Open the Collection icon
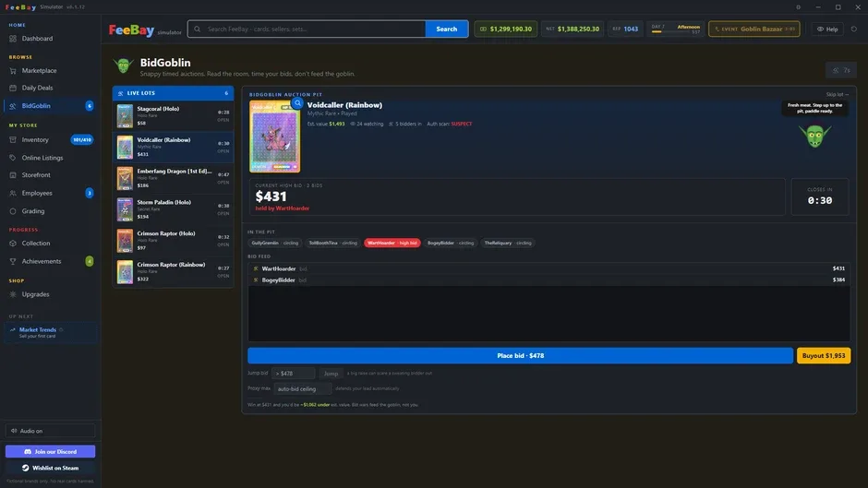This screenshot has width=868, height=488. tap(13, 244)
